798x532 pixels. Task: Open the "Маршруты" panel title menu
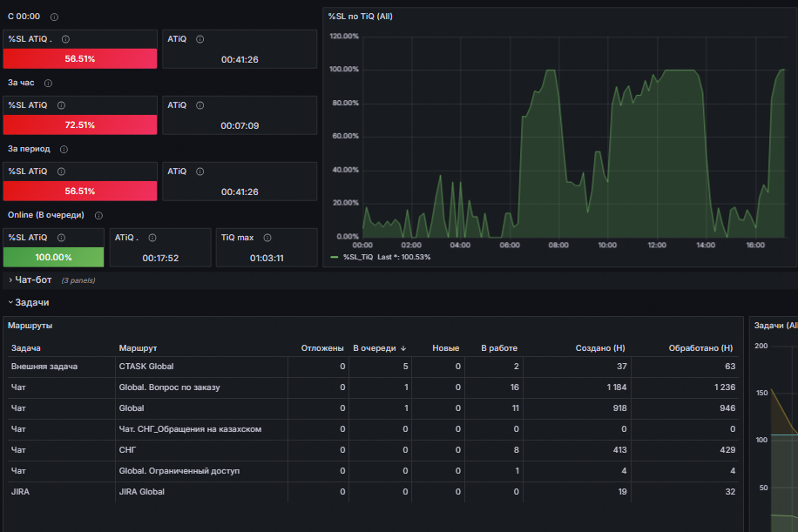pyautogui.click(x=30, y=326)
